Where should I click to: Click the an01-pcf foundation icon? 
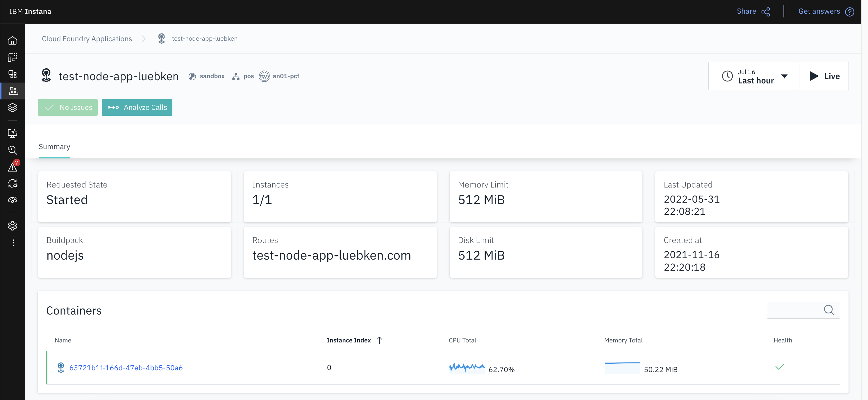(264, 76)
